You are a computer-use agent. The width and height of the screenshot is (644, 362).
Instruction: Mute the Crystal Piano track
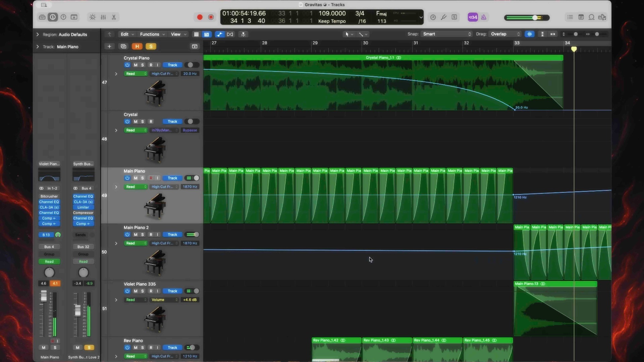(x=136, y=65)
